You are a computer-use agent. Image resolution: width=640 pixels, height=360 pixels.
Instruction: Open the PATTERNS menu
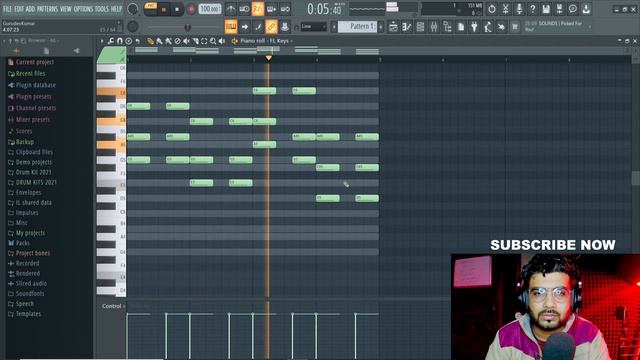point(48,9)
